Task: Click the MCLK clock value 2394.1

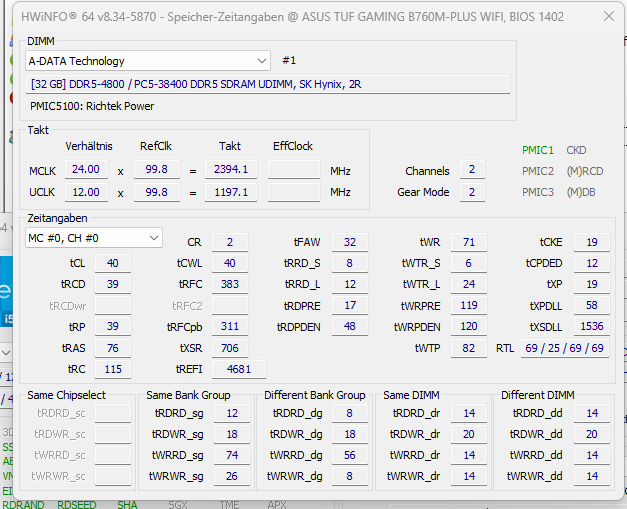Action: 231,169
